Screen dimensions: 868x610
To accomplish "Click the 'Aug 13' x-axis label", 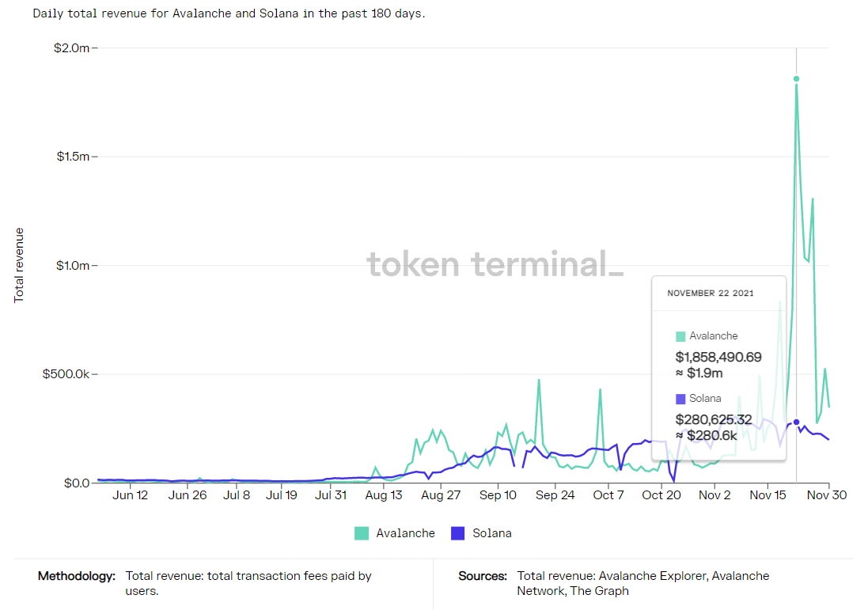I will point(384,494).
